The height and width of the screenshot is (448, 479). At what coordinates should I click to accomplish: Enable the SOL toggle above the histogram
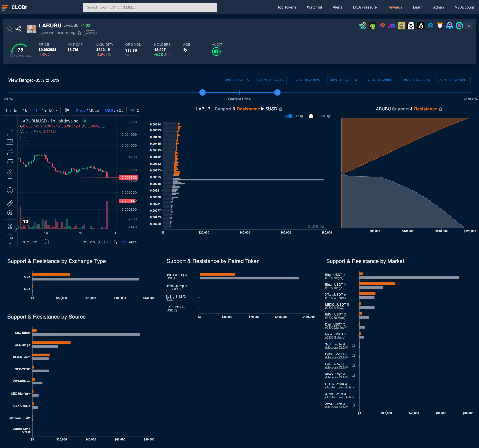(x=312, y=116)
